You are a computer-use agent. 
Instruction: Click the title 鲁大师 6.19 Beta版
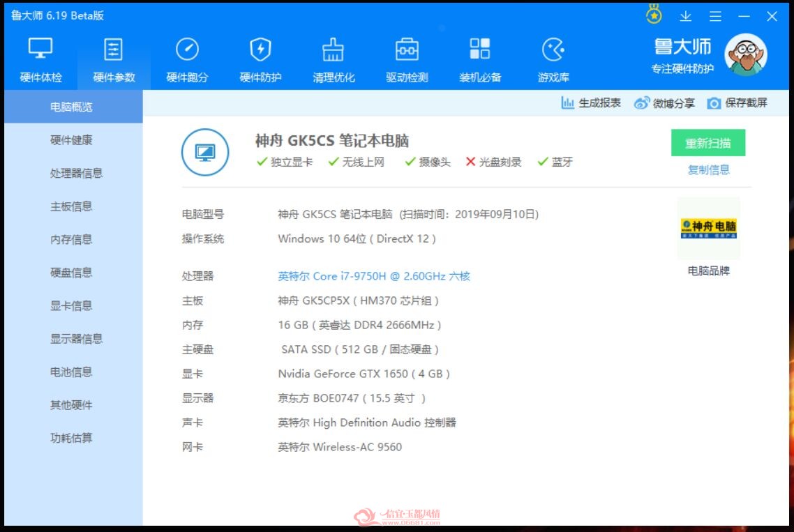click(57, 16)
